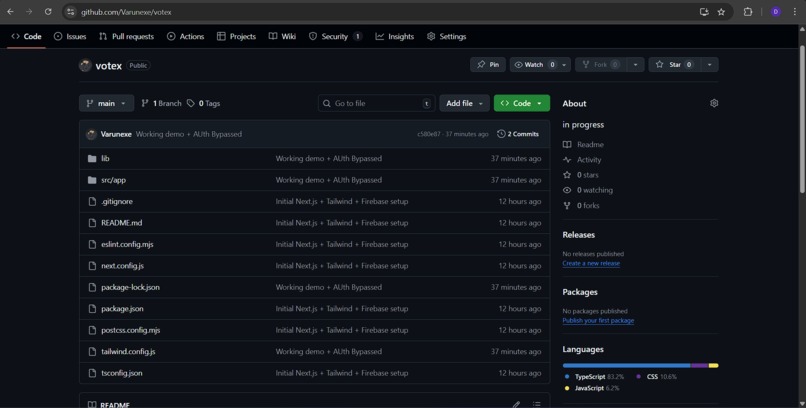View 0 watching in About sidebar
This screenshot has height=408, width=806.
point(588,190)
